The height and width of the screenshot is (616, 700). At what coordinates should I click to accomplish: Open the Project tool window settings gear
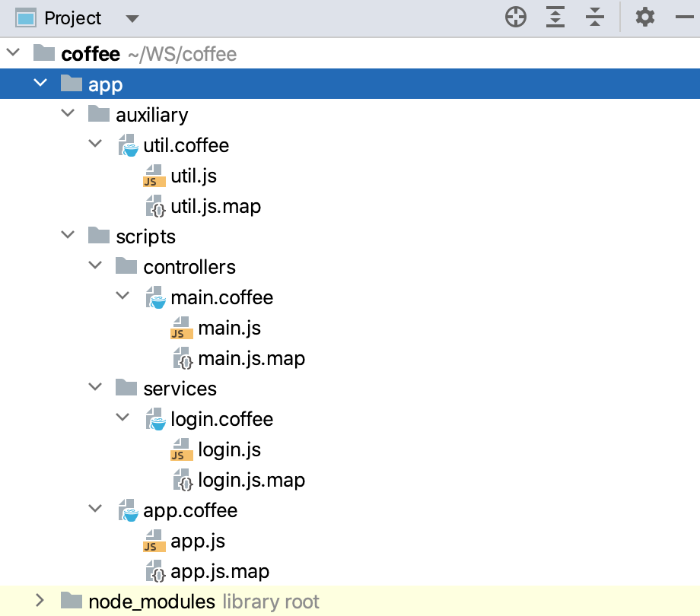click(644, 17)
